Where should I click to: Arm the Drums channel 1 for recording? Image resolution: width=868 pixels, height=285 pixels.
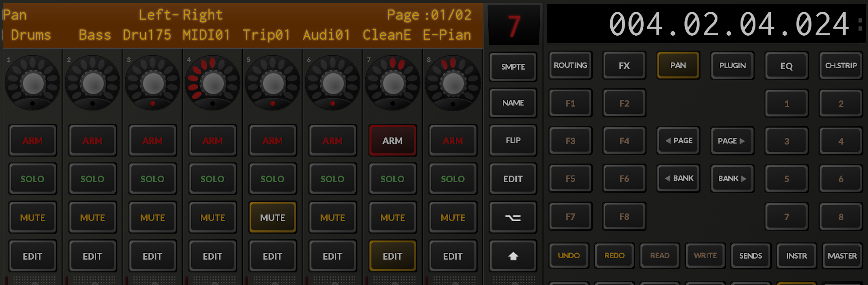click(33, 141)
